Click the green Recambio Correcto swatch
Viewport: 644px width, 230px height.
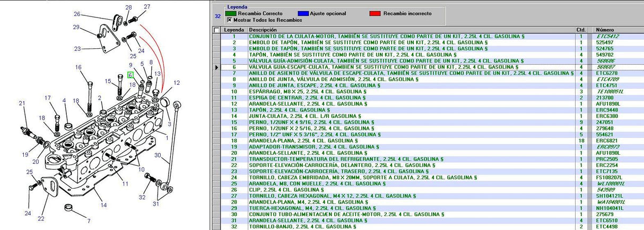[231, 13]
